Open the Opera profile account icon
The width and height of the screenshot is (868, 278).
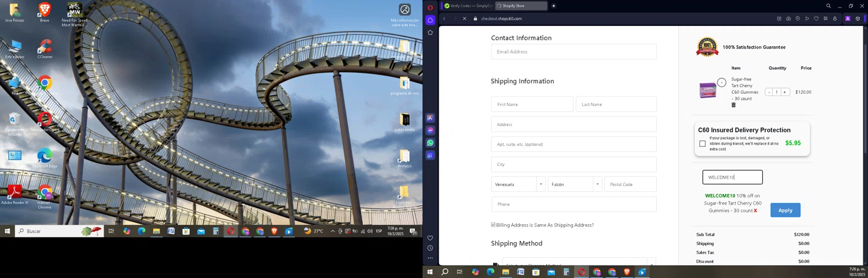[x=834, y=18]
